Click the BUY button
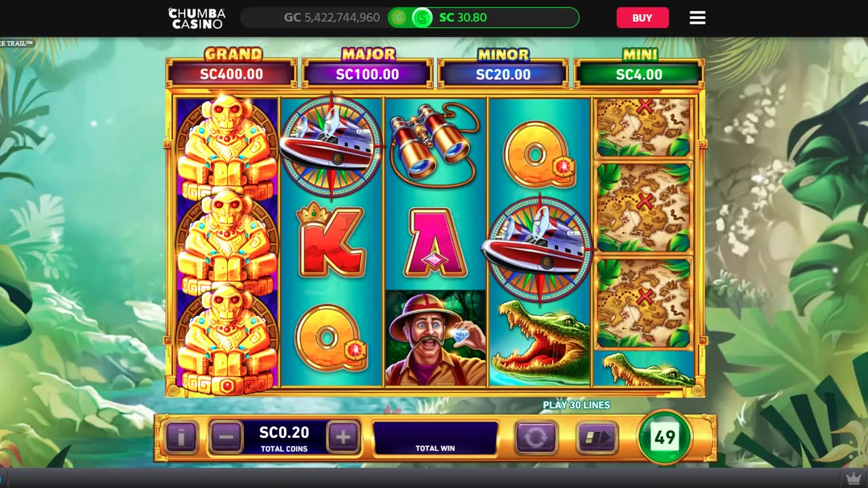 642,18
